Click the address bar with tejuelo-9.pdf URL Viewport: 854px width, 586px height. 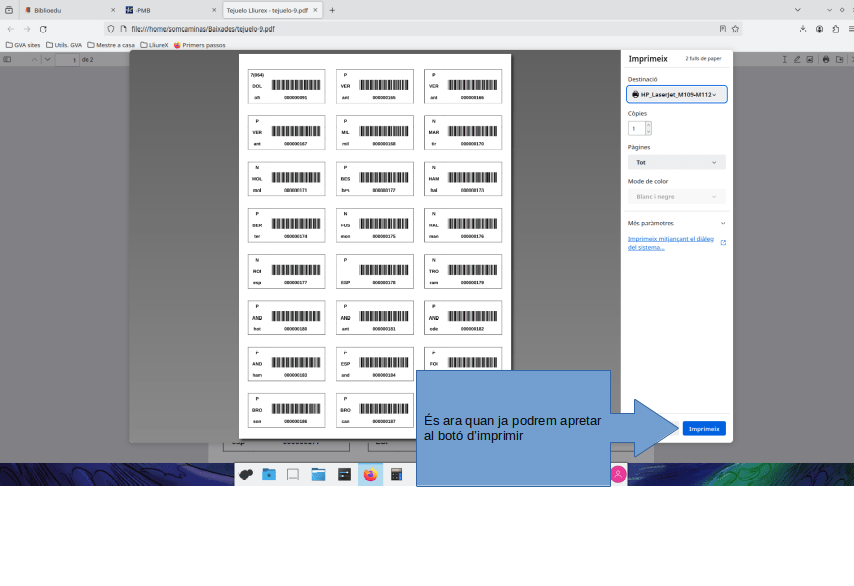[422, 29]
